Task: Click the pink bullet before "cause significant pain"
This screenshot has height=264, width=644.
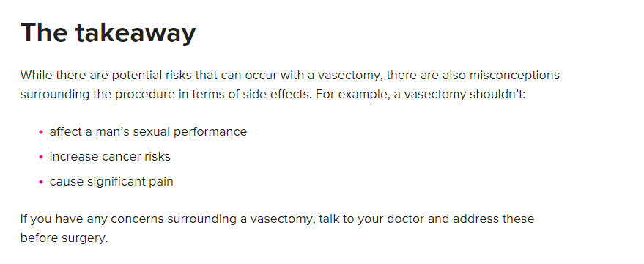Action: coord(40,182)
